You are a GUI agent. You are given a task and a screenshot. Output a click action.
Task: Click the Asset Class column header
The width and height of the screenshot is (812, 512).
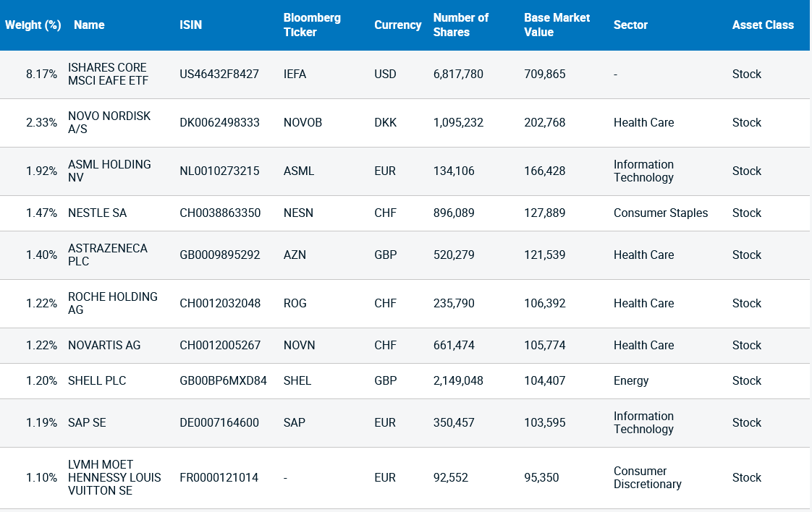[x=763, y=25]
